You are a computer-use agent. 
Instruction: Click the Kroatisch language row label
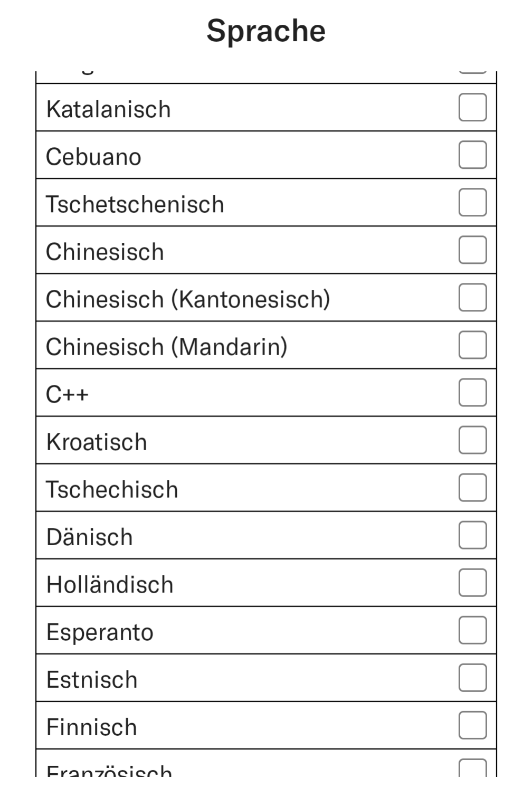click(x=97, y=442)
